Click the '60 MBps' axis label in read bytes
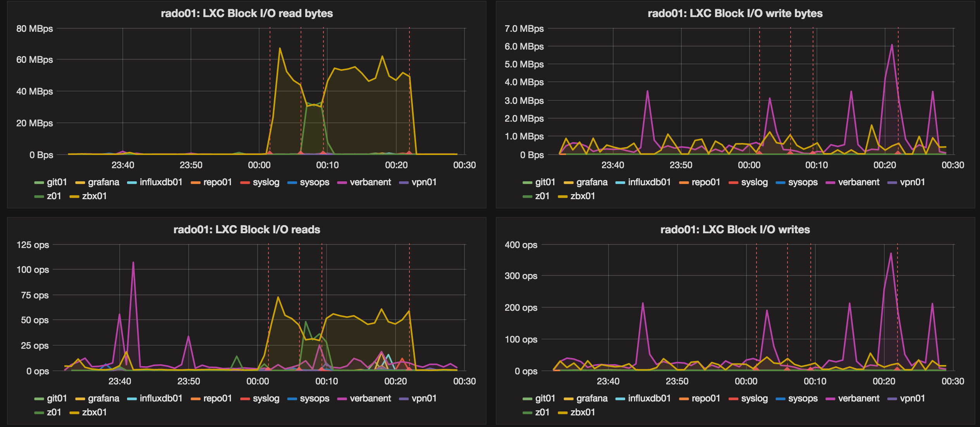The width and height of the screenshot is (980, 427). click(x=34, y=60)
